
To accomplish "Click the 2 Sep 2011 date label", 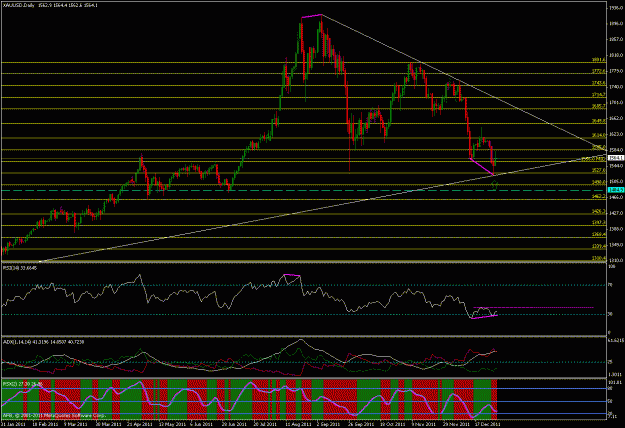I will pos(327,425).
